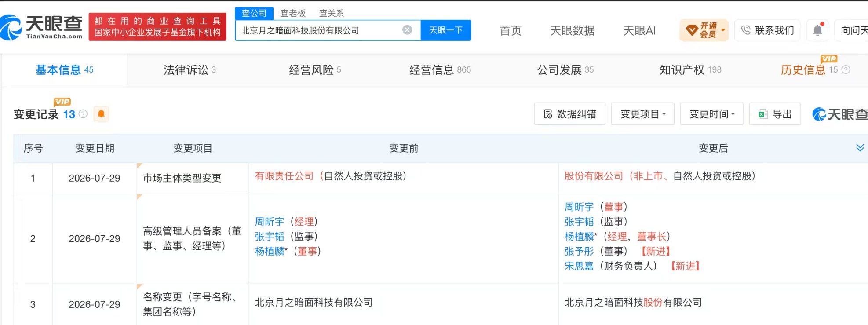
Task: Click the 变更日期 column header
Action: click(95, 148)
